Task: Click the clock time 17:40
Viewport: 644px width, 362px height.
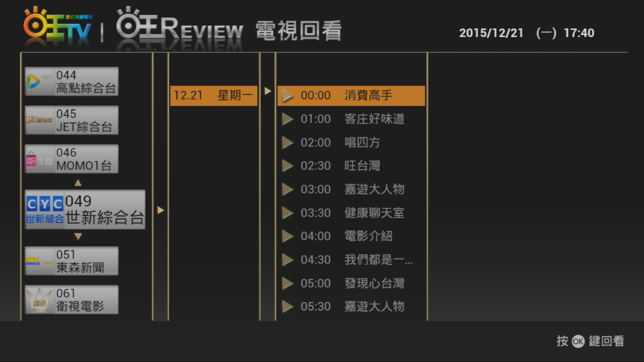Action: click(x=579, y=33)
